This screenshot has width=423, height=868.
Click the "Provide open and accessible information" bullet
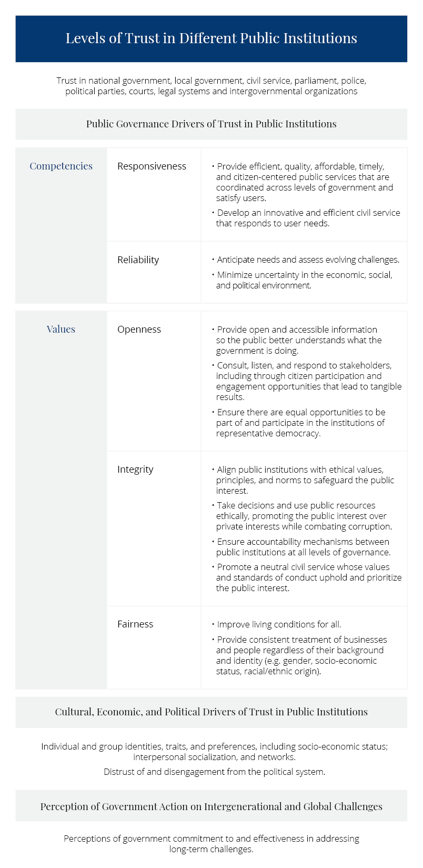pos(298,340)
